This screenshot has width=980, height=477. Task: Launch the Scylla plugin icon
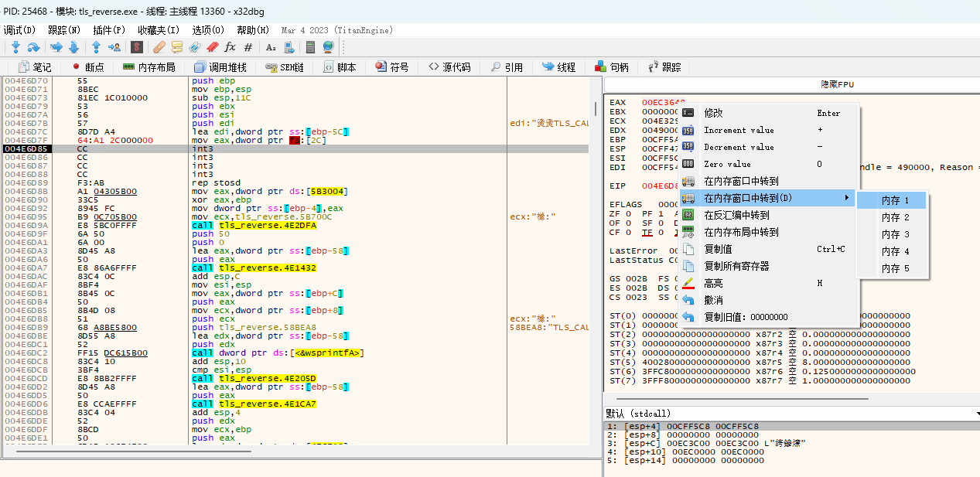pyautogui.click(x=136, y=47)
